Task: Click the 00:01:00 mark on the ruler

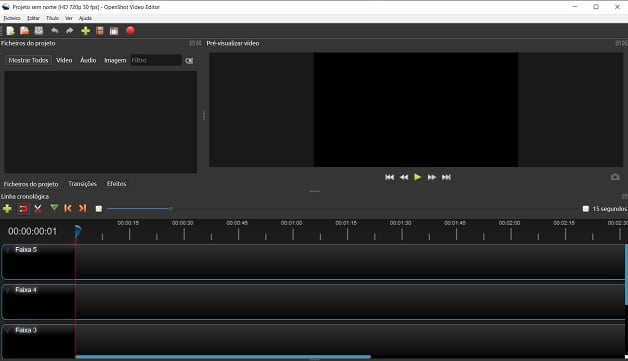Action: [292, 223]
